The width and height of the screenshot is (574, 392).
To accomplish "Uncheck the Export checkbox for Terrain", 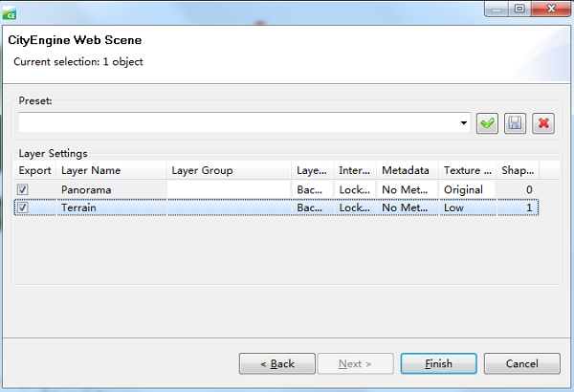I will pos(23,207).
